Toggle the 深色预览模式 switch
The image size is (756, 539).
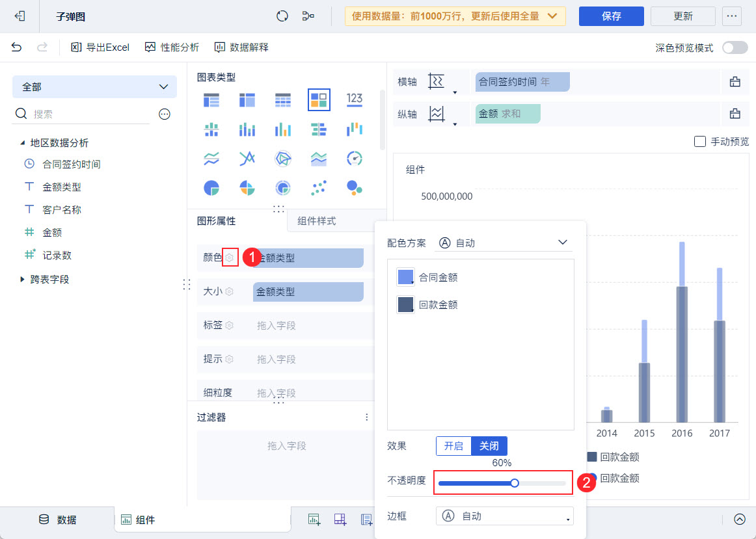click(x=735, y=47)
